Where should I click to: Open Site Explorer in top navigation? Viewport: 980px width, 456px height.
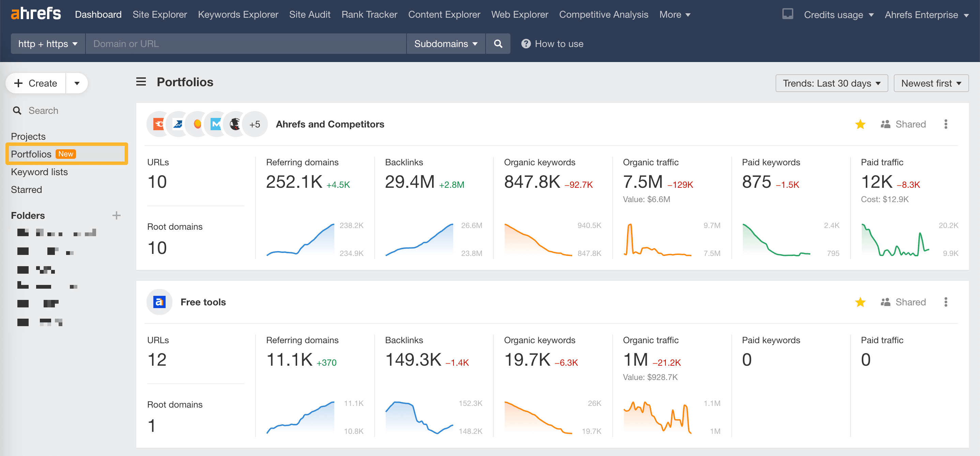(x=160, y=14)
